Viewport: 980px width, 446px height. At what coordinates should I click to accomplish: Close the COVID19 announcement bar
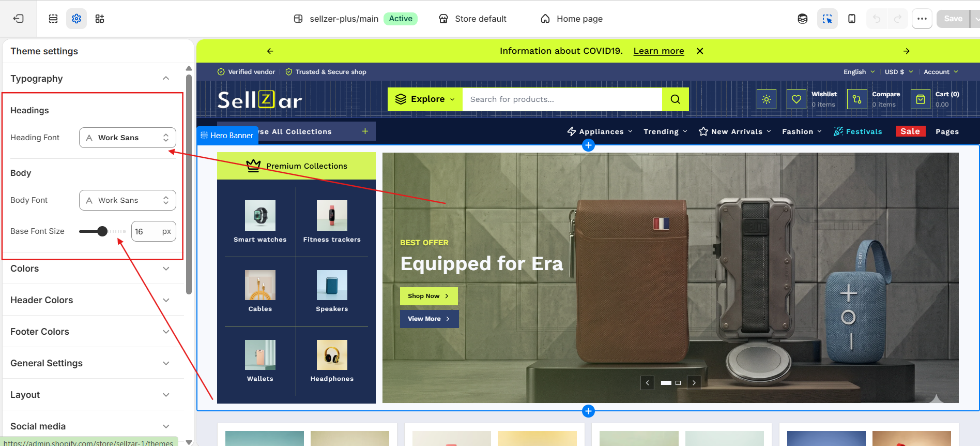pos(700,51)
